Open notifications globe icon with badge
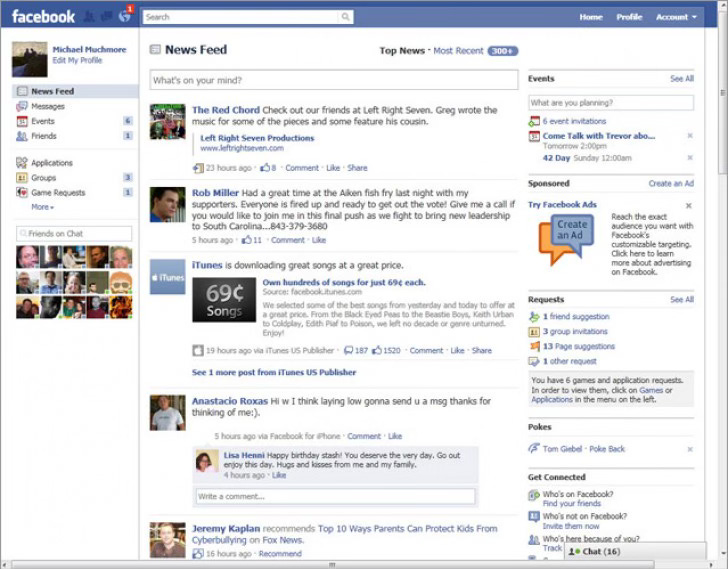Viewport: 728px width, 569px height. 124,17
